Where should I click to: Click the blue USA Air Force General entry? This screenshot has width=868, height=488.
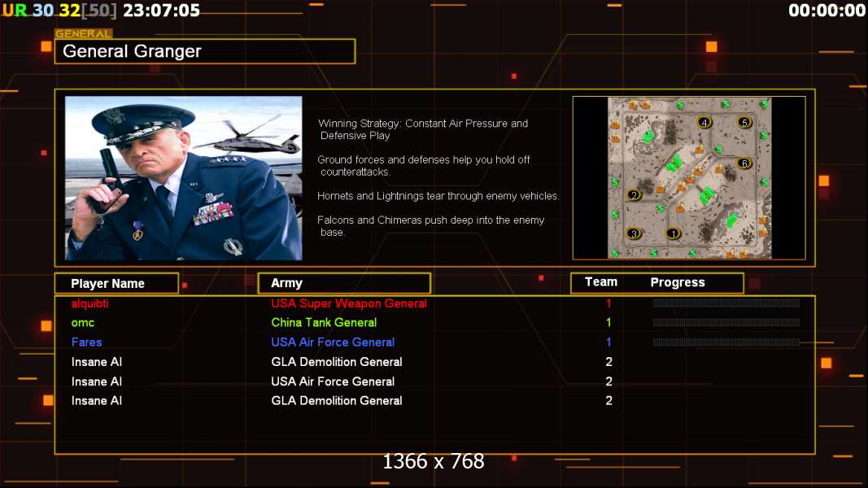coord(333,342)
